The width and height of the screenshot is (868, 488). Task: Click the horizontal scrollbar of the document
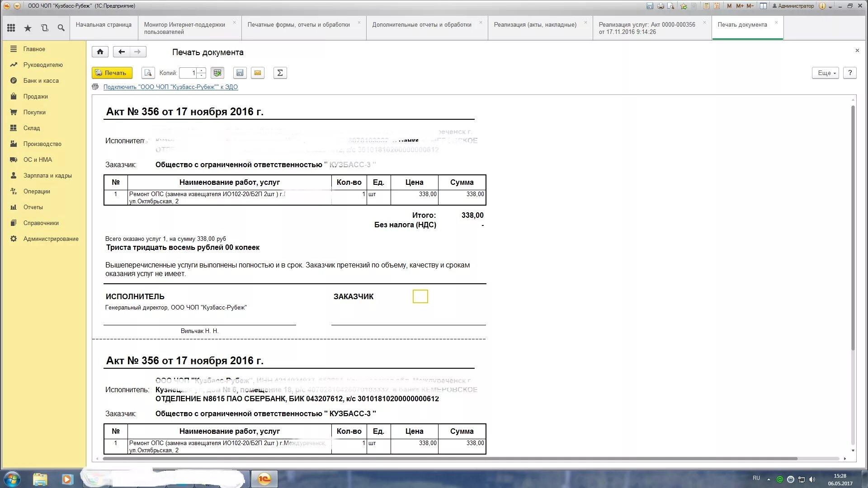point(450,458)
